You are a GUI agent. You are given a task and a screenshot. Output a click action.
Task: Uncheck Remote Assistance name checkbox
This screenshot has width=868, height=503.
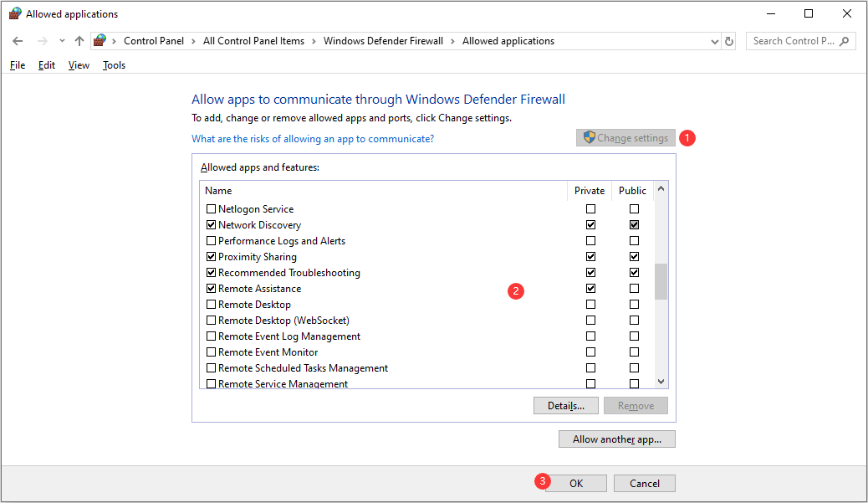point(211,289)
